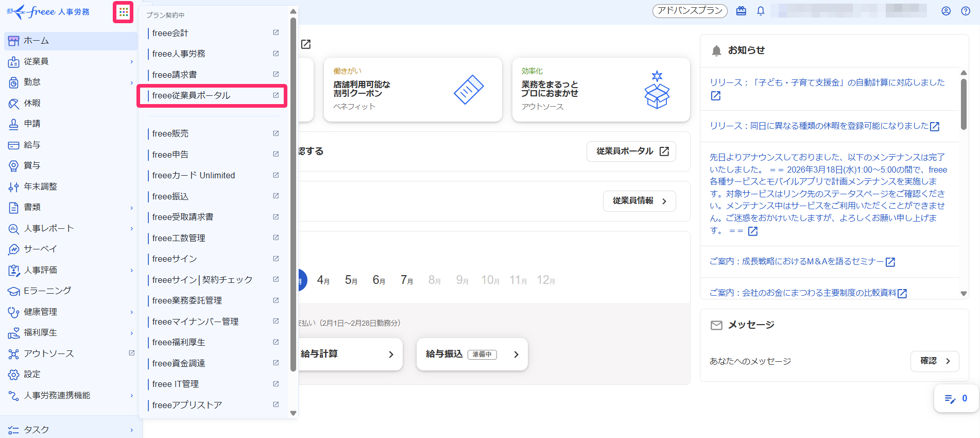
Task: Click the アドバンスプラン badge
Action: [690, 11]
